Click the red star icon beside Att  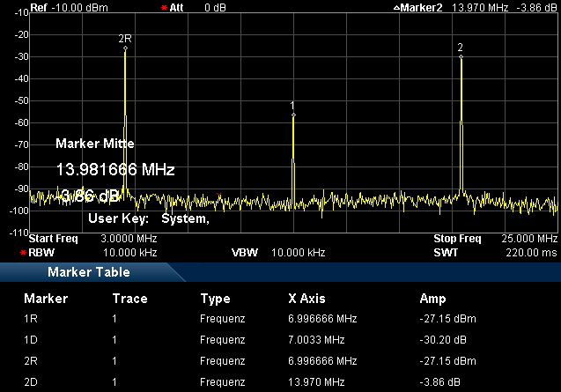coord(165,7)
